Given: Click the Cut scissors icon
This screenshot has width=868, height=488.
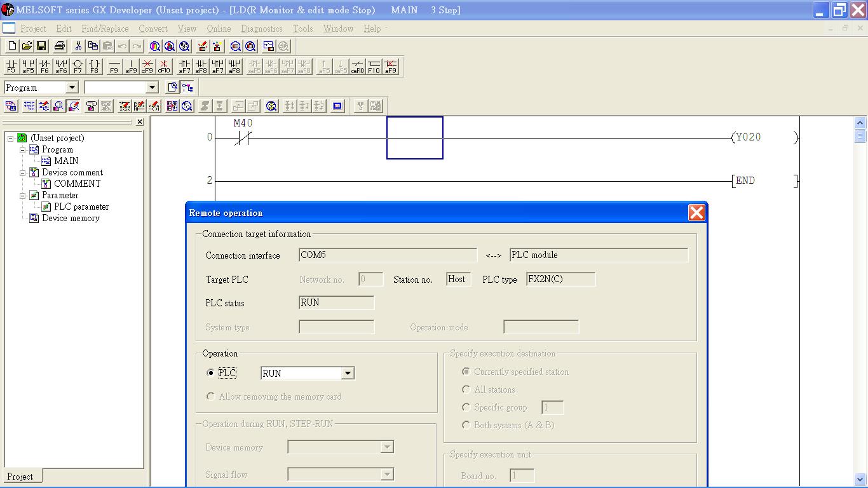Looking at the screenshot, I should (78, 46).
